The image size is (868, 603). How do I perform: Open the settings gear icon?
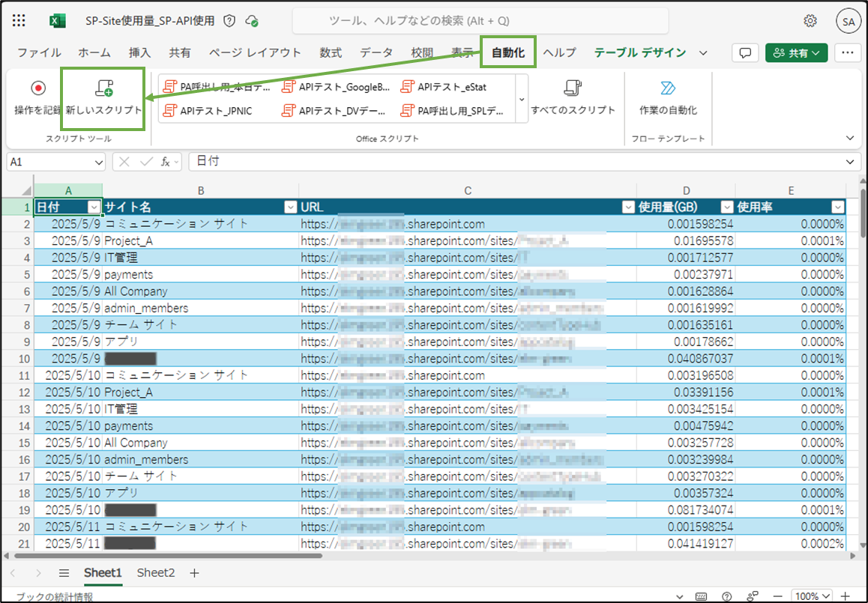[810, 21]
